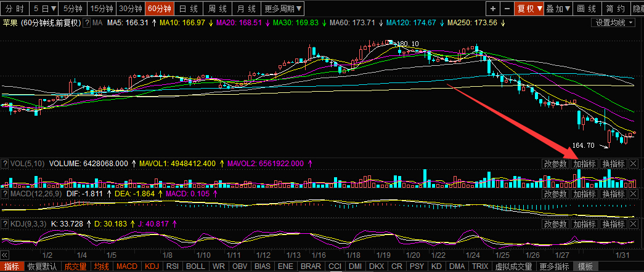Click the help icon beside MACD(12,26,9)
This screenshot has width=644, height=272.
(x=5, y=194)
